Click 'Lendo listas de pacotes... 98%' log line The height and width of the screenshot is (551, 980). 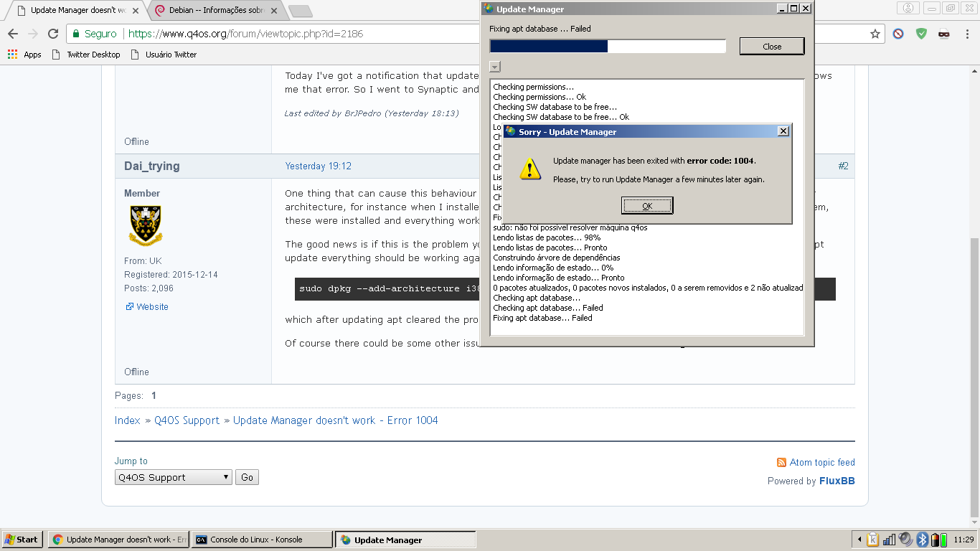[547, 237]
